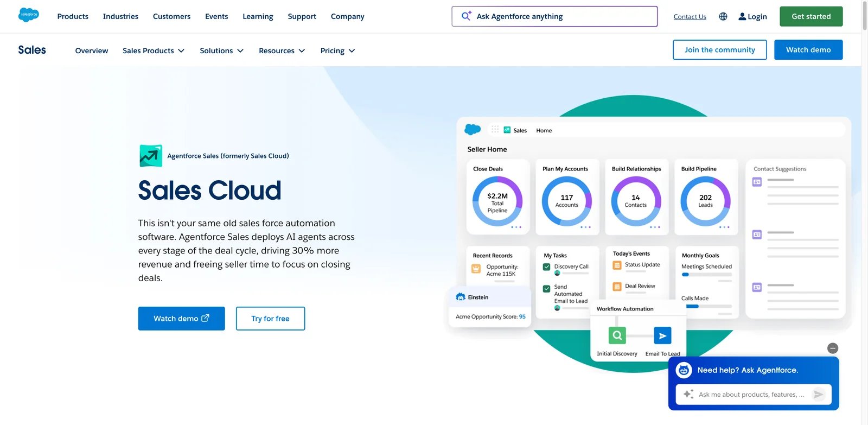The height and width of the screenshot is (425, 868).
Task: Click the 117 Accounts donut chart
Action: coord(567,201)
